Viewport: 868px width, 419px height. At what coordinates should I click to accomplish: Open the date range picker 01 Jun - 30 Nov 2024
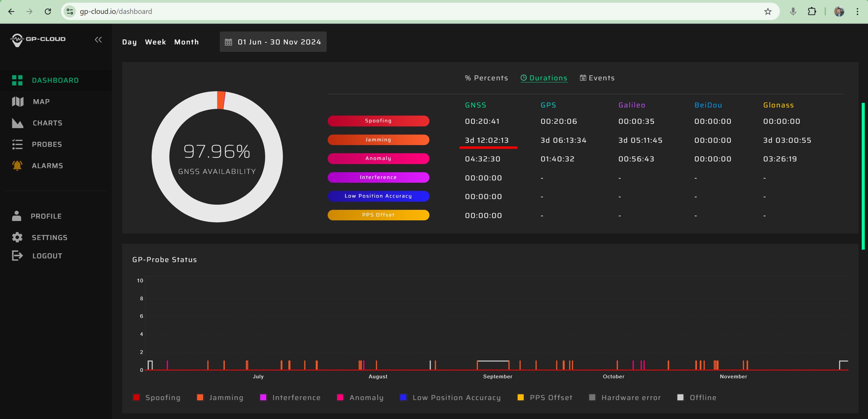click(x=273, y=42)
